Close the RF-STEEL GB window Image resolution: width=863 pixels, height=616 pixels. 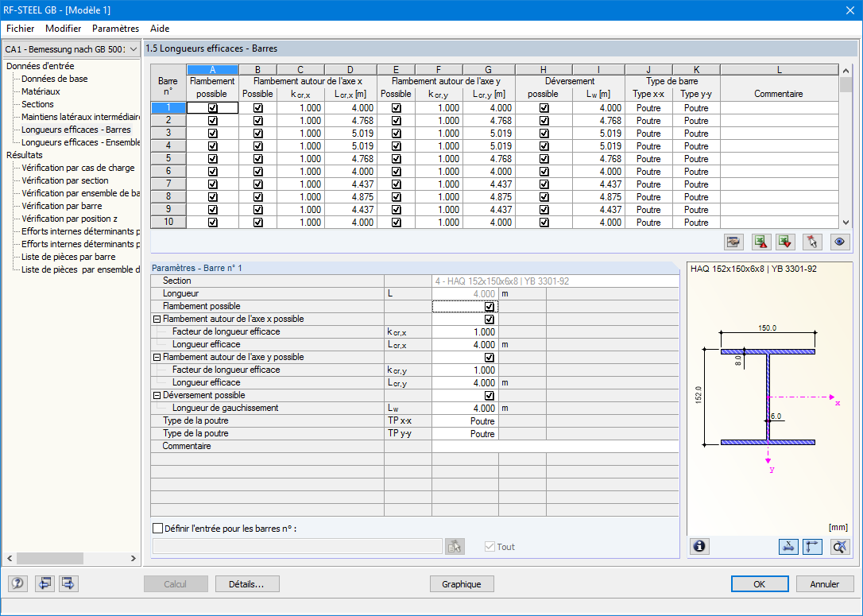click(x=849, y=10)
